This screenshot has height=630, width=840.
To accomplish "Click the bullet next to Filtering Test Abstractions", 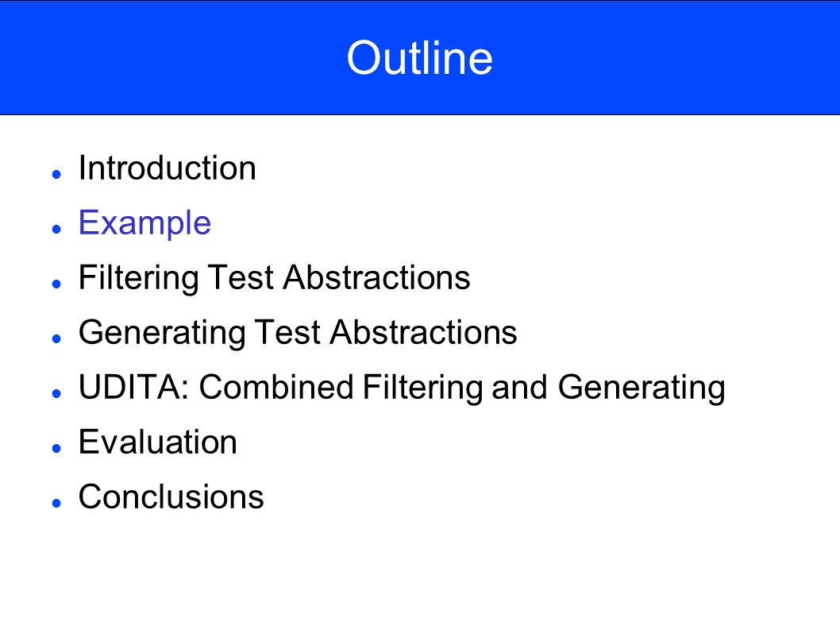I will click(57, 284).
